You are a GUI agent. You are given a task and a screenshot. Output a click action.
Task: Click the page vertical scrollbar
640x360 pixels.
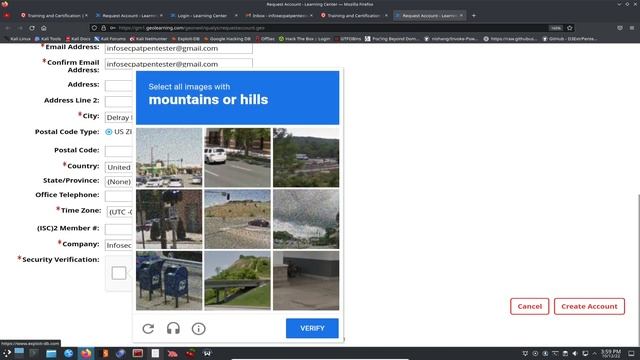click(x=638, y=269)
